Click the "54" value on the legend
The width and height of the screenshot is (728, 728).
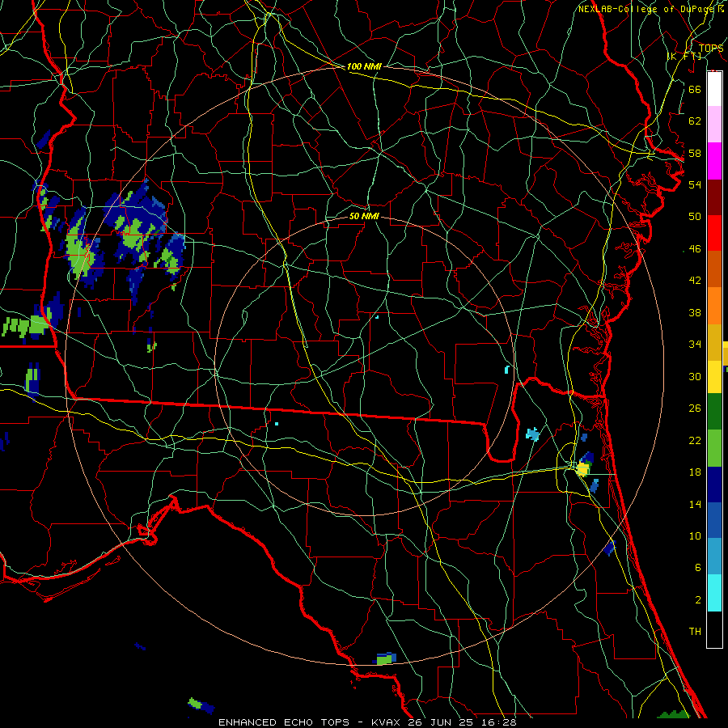(x=695, y=184)
